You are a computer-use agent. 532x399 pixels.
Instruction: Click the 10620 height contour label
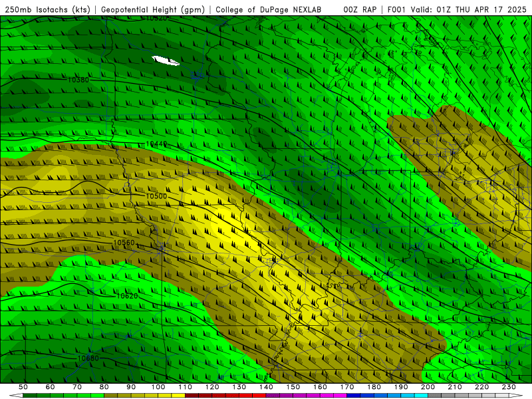click(127, 296)
